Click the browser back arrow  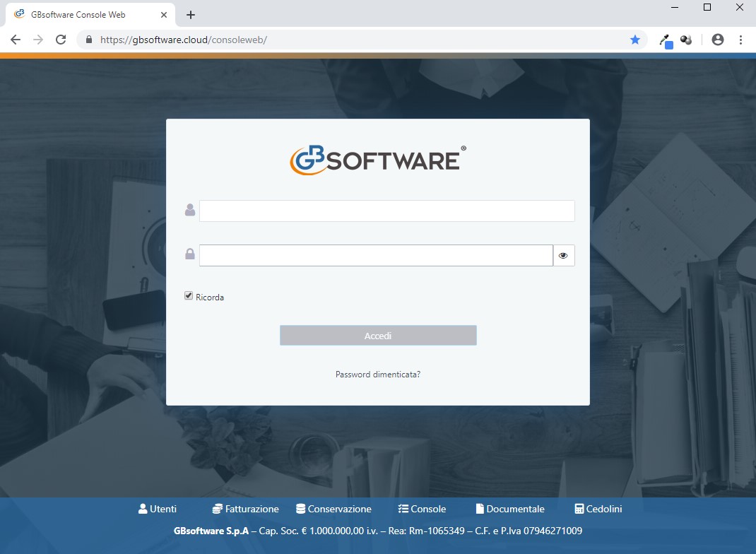[16, 40]
